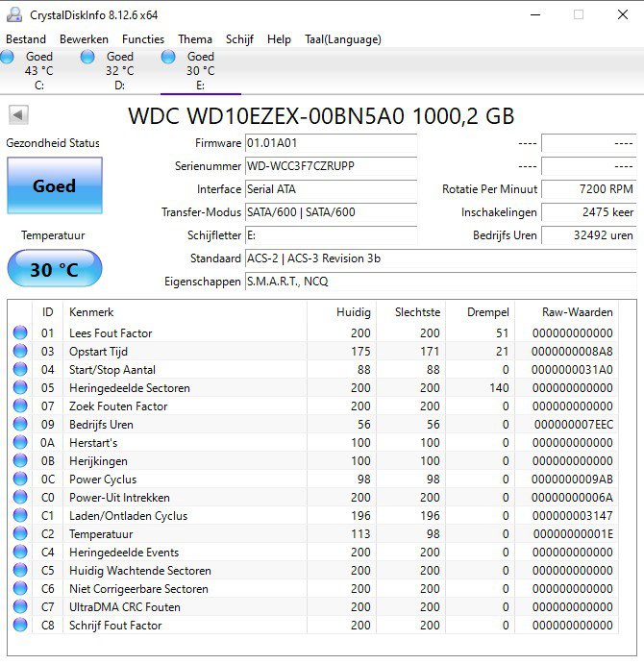Click the Standaard field ACS-2 | ACS-3
The image size is (644, 664).
pos(440,258)
